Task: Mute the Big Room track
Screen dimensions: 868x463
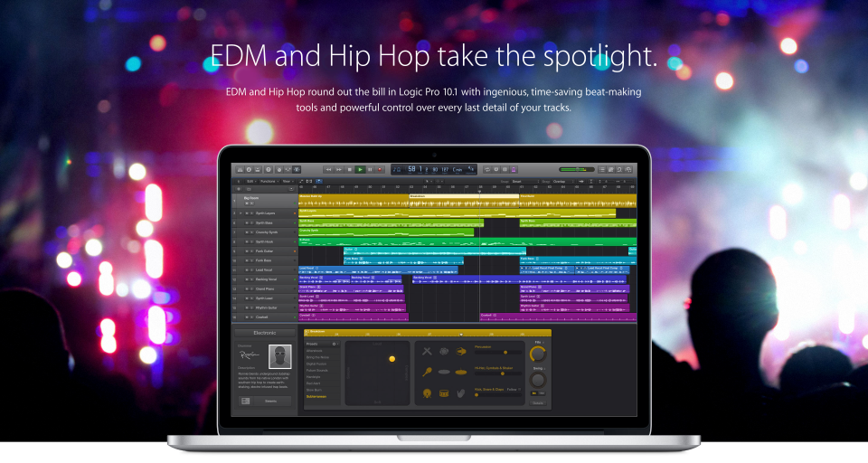Action: point(247,203)
